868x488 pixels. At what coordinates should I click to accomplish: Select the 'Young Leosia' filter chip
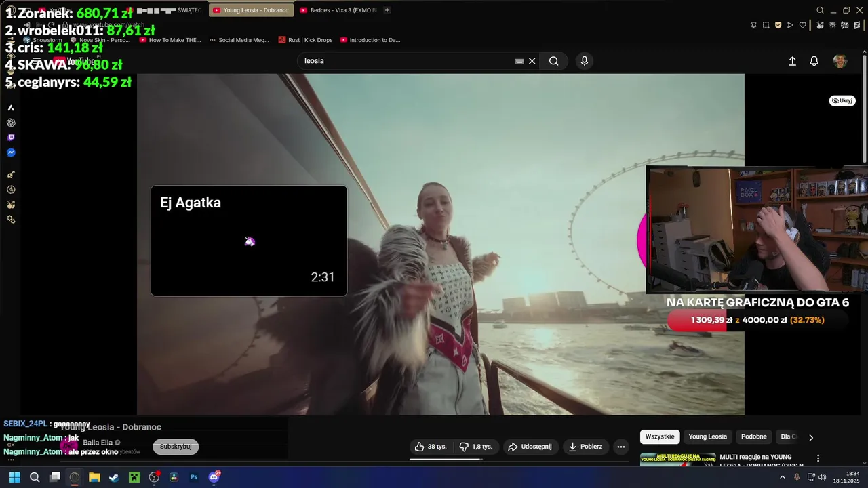coord(707,437)
